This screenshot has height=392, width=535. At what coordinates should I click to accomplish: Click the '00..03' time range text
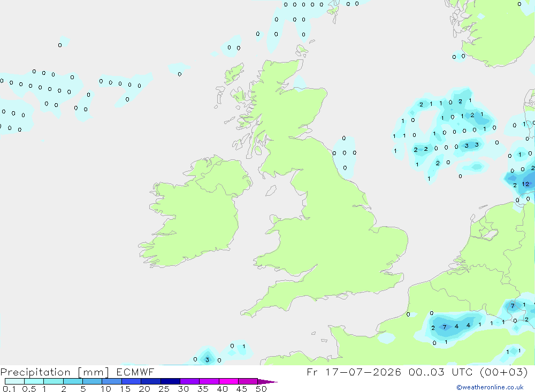(426, 372)
